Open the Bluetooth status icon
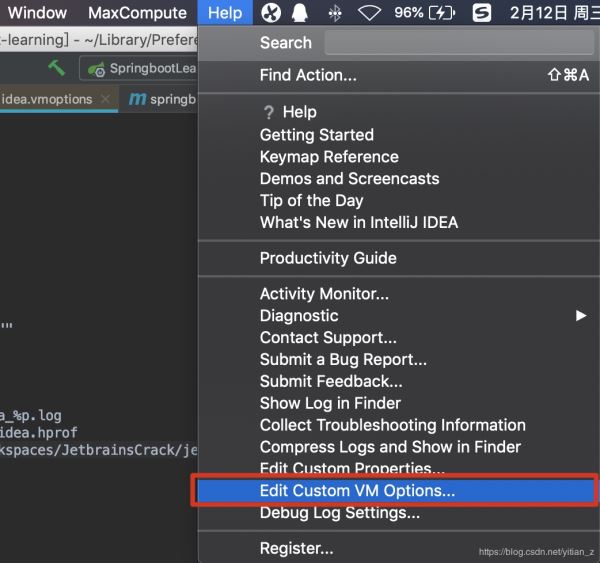 click(335, 13)
